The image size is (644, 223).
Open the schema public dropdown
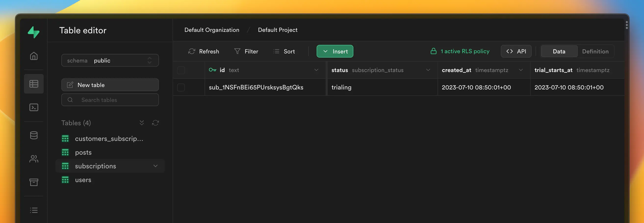[110, 61]
